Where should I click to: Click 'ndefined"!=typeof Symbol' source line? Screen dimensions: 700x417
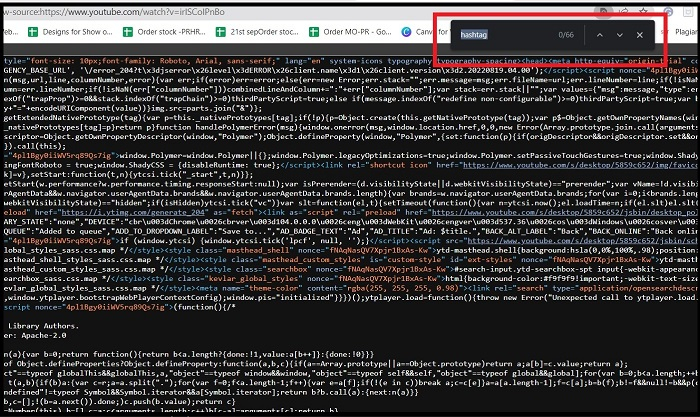click(x=211, y=392)
